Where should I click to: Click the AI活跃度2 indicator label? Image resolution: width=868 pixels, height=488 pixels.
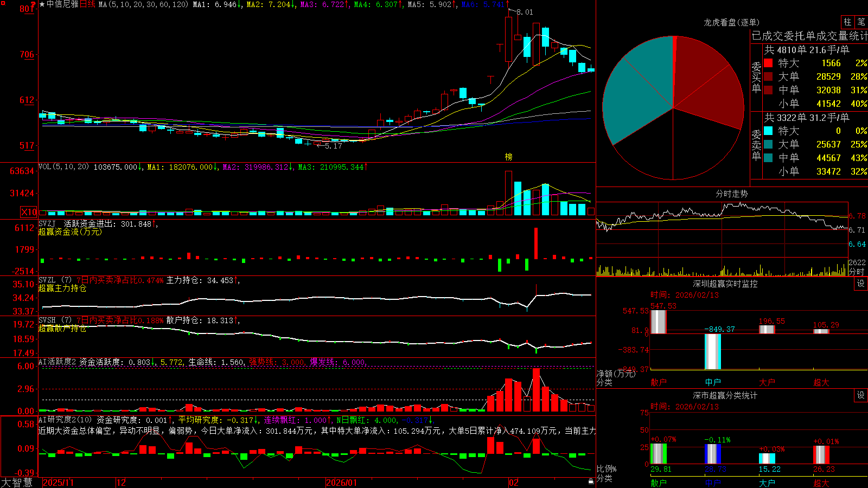[x=58, y=362]
